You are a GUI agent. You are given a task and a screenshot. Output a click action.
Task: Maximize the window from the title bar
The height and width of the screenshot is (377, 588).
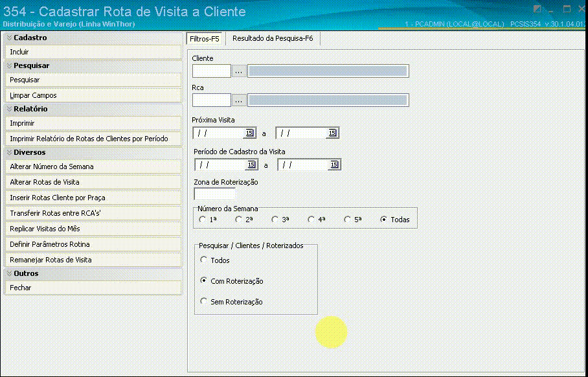(567, 9)
